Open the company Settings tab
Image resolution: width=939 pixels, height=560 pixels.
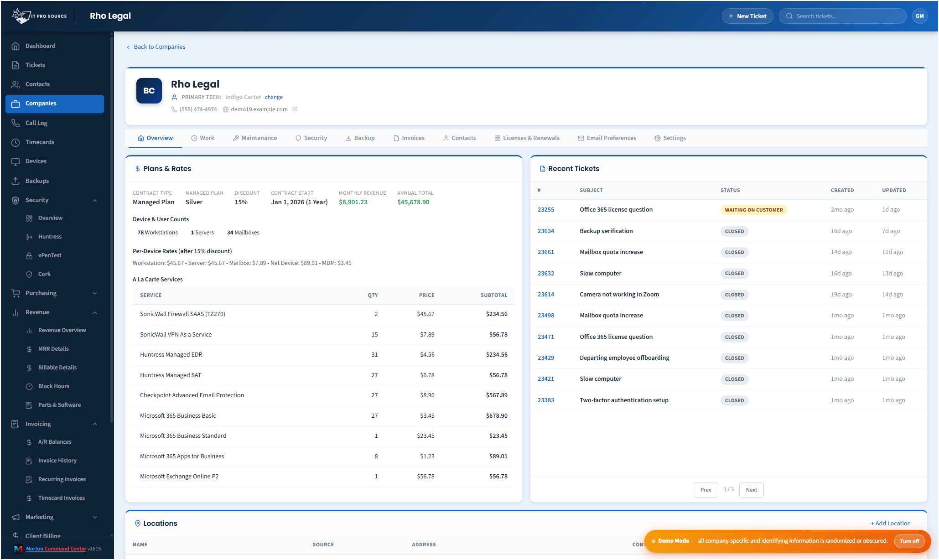click(x=670, y=138)
